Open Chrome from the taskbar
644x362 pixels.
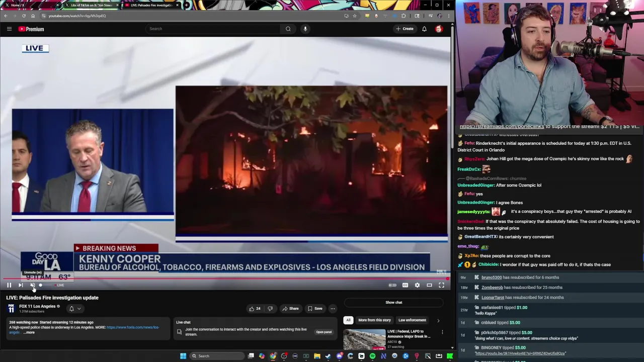tap(273, 356)
